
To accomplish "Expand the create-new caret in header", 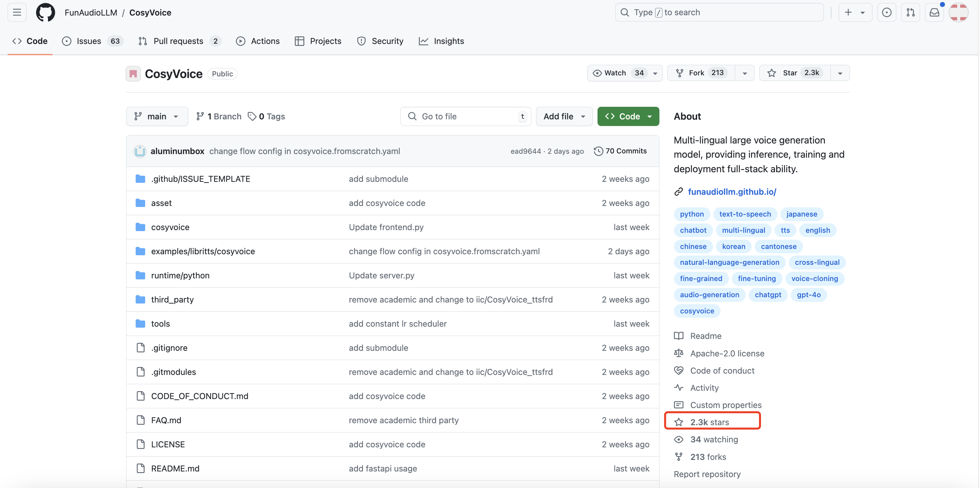I will click(863, 13).
